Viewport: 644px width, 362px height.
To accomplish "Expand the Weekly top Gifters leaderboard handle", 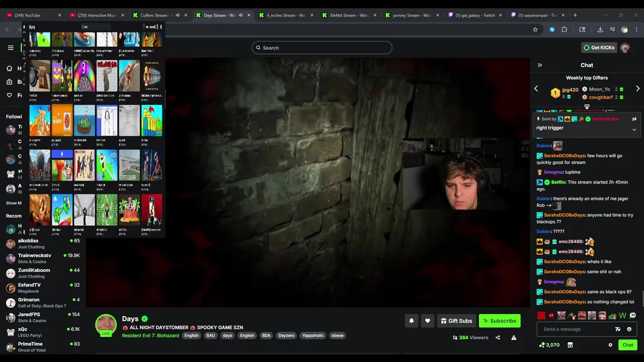I will tap(587, 107).
